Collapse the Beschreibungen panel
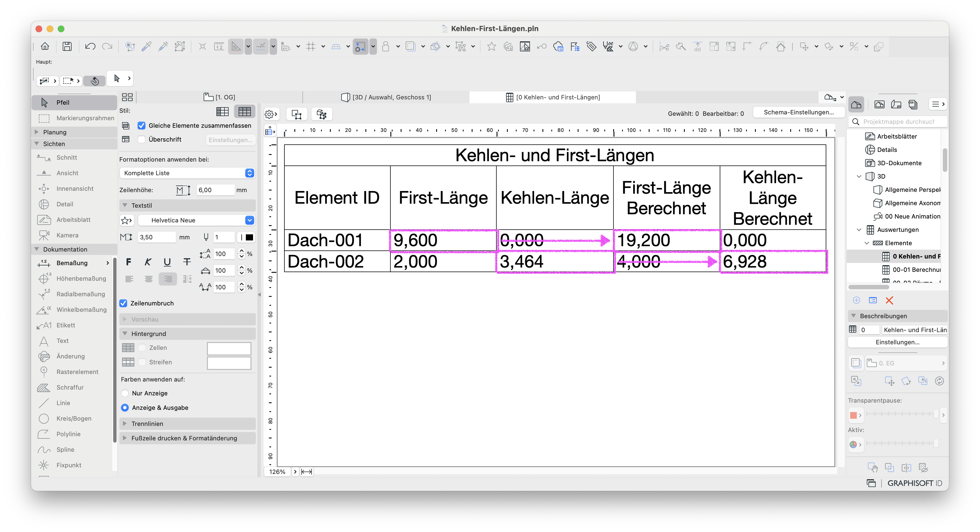This screenshot has width=980, height=532. tap(853, 316)
